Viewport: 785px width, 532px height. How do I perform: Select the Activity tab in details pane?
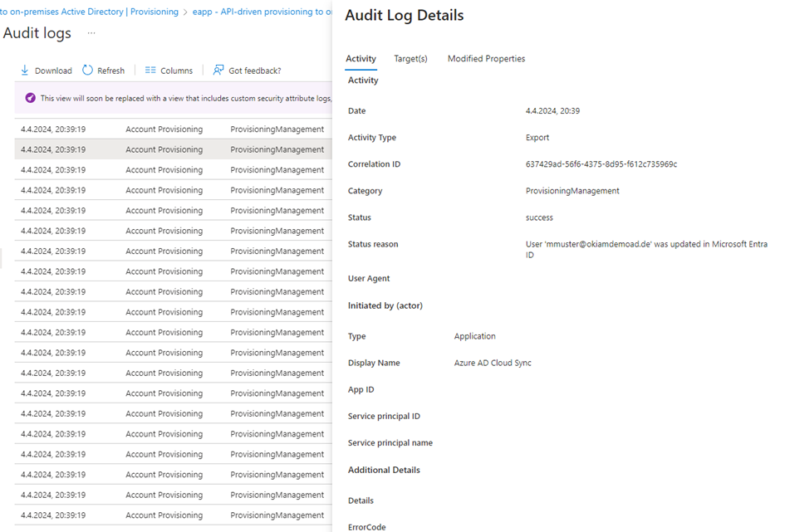click(x=361, y=59)
